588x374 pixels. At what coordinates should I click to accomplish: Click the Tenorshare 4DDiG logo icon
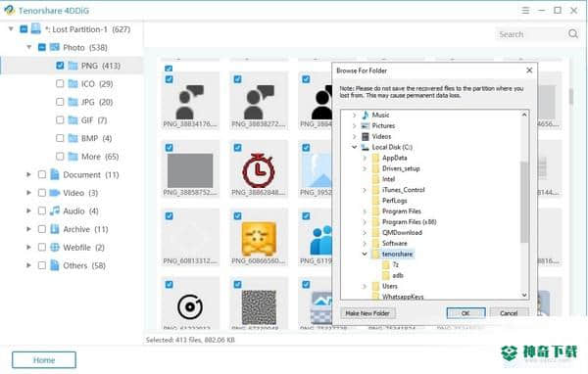[x=9, y=10]
